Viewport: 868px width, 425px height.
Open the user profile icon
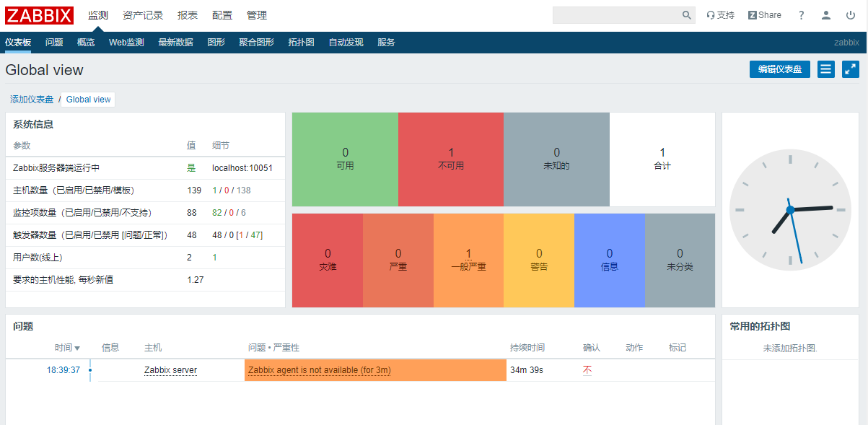[x=826, y=15]
